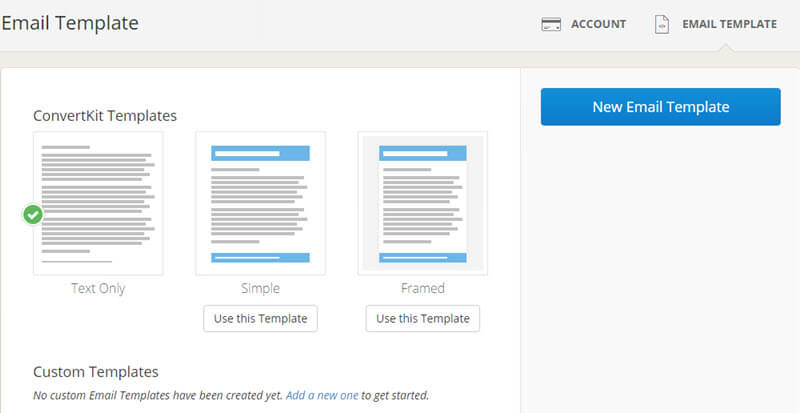Click the Framed template label
The width and height of the screenshot is (800, 413).
tap(422, 288)
